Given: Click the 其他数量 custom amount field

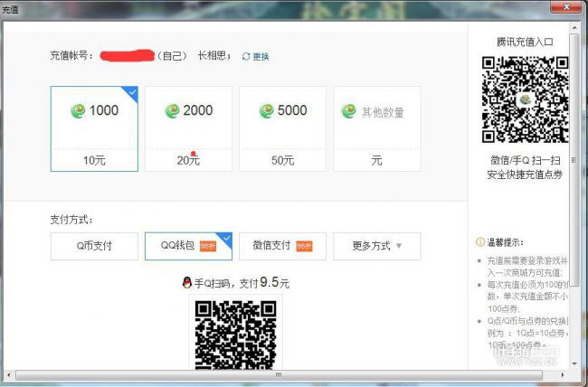Looking at the screenshot, I should pyautogui.click(x=382, y=113).
